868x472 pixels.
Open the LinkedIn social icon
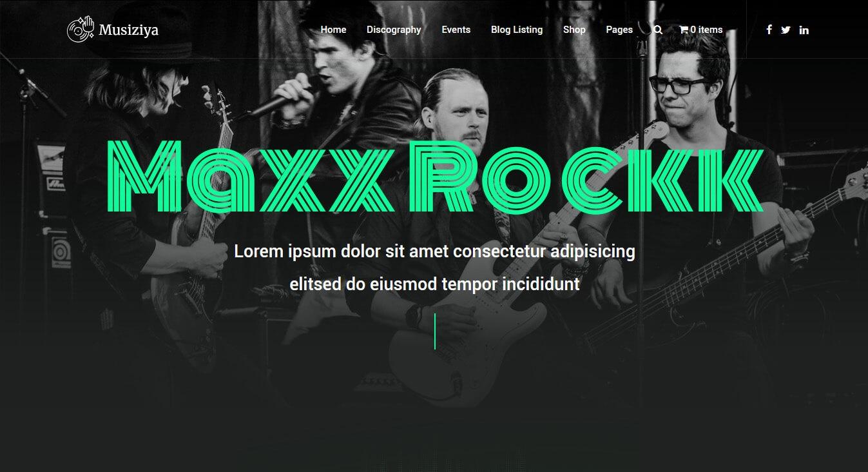pos(804,30)
